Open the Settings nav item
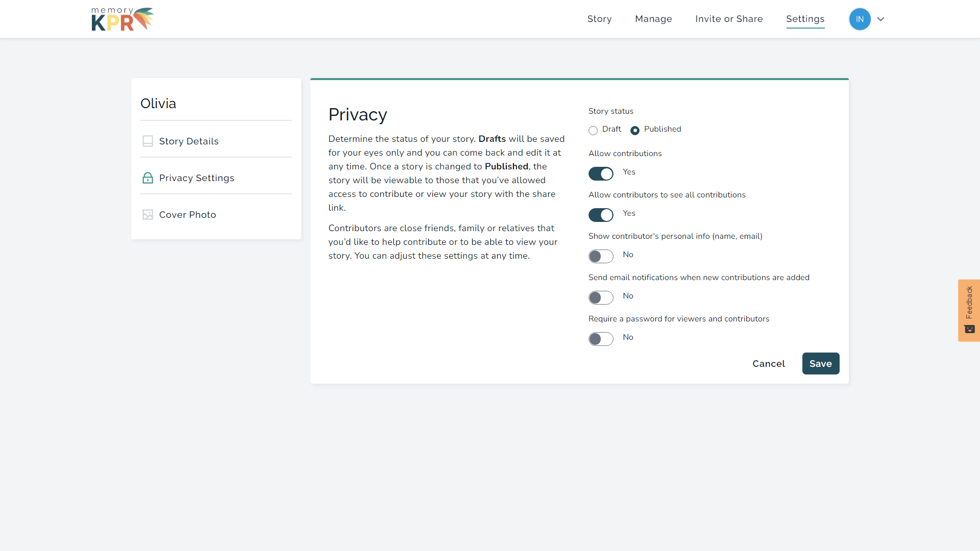Viewport: 980px width, 551px height. click(805, 19)
